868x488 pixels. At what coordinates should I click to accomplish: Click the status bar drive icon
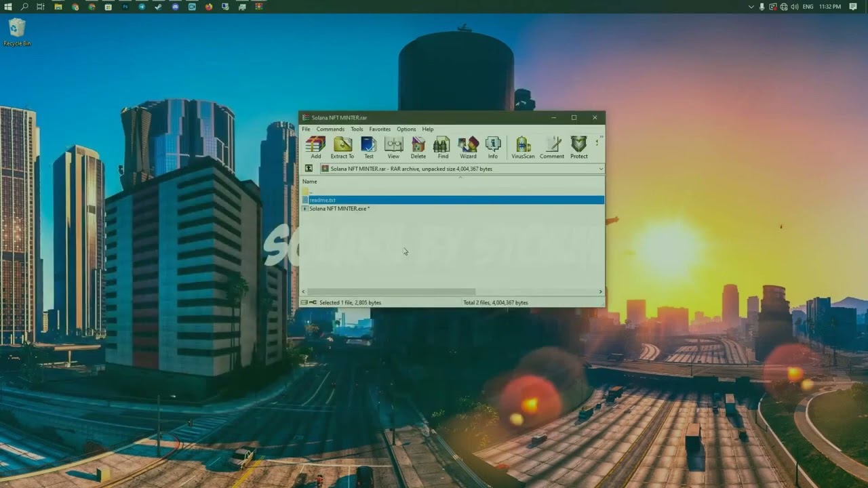coord(304,302)
